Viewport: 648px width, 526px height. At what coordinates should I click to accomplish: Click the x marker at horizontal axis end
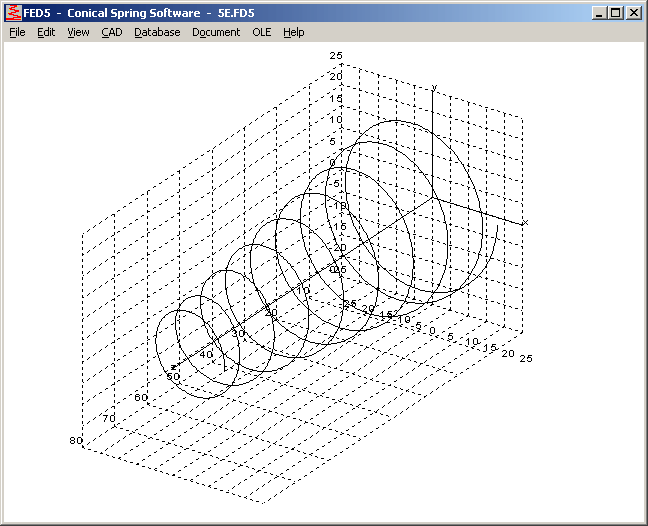click(x=525, y=222)
